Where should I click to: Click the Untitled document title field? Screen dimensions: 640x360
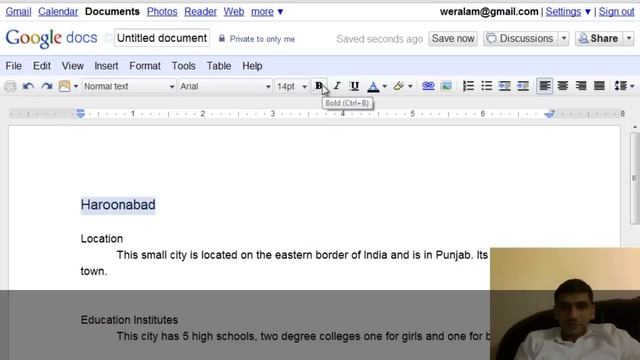(162, 38)
